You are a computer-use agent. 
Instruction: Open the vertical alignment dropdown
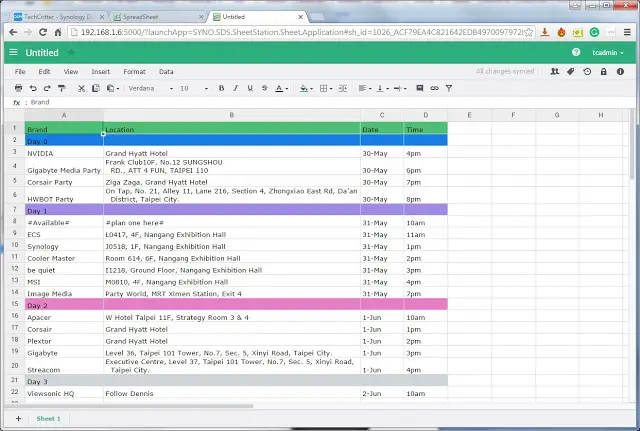pos(382,88)
